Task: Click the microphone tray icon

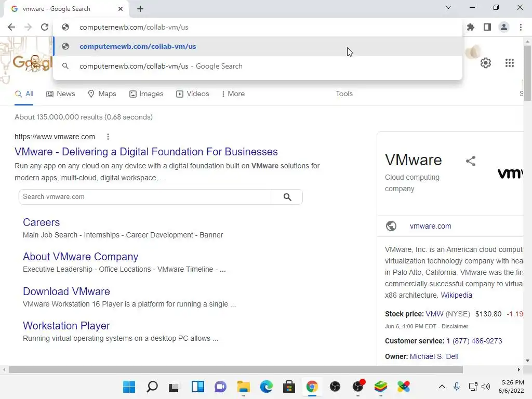Action: 457,387
